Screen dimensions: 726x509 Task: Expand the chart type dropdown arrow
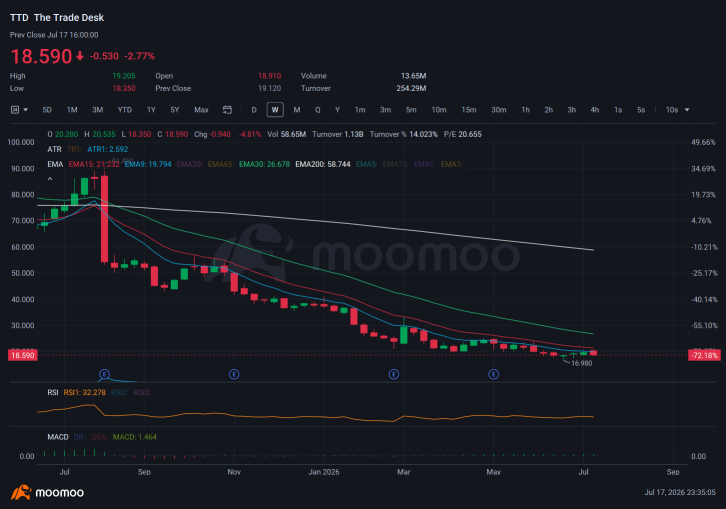[x=25, y=110]
